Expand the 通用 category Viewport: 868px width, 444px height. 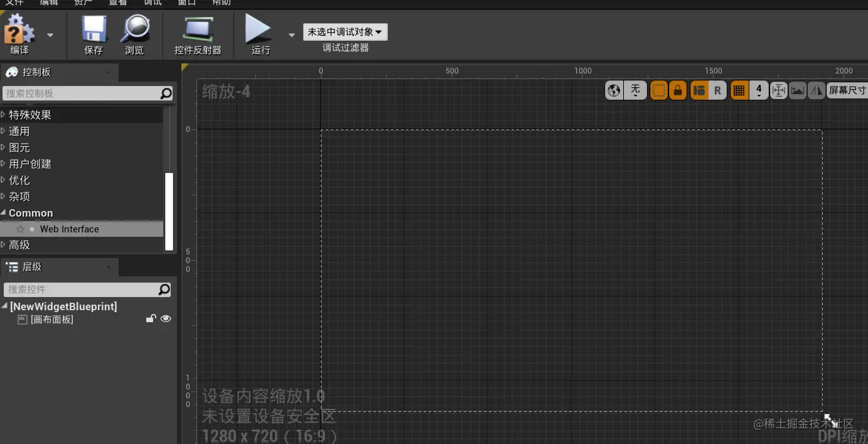point(3,131)
